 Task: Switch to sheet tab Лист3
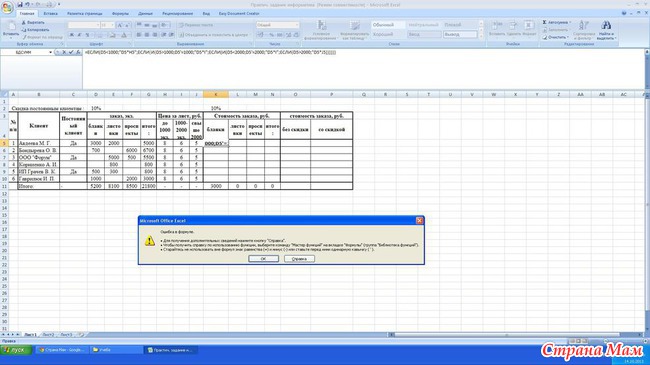(66, 335)
